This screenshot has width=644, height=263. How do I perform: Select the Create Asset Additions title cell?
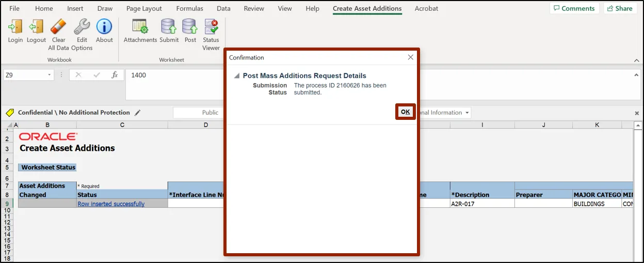(67, 148)
